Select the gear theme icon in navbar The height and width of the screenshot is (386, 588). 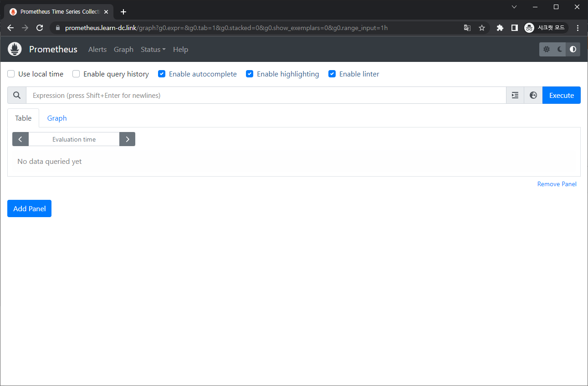(547, 49)
